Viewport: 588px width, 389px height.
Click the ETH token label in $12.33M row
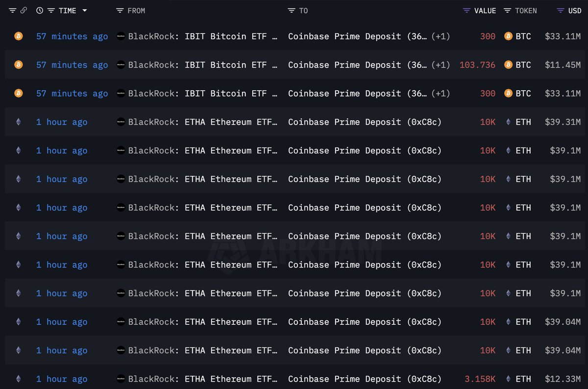(523, 379)
